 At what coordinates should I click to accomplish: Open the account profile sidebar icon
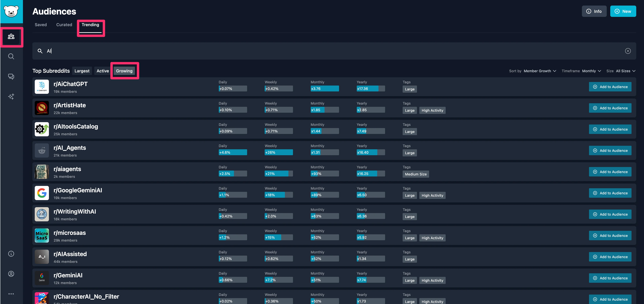[x=11, y=274]
